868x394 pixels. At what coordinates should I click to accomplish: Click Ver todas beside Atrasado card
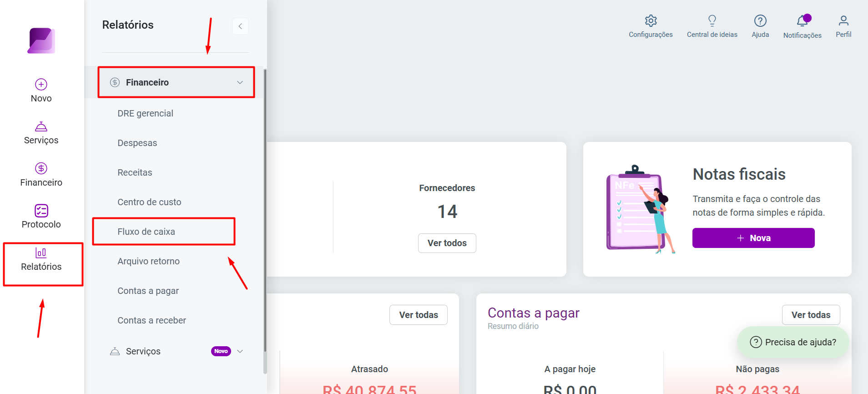tap(419, 315)
